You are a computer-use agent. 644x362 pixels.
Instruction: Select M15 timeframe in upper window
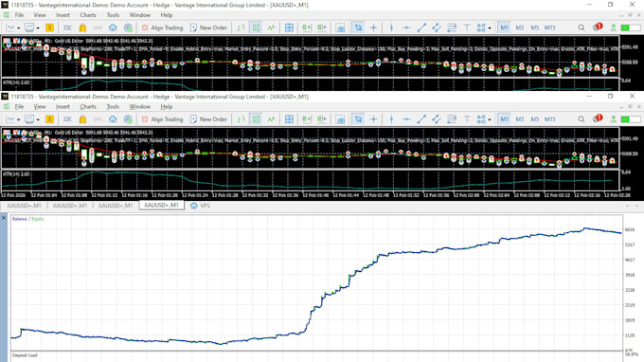pos(550,27)
